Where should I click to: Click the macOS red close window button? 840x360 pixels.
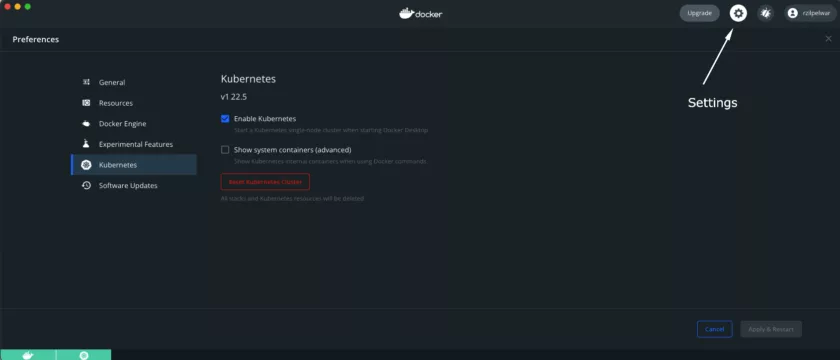point(8,6)
